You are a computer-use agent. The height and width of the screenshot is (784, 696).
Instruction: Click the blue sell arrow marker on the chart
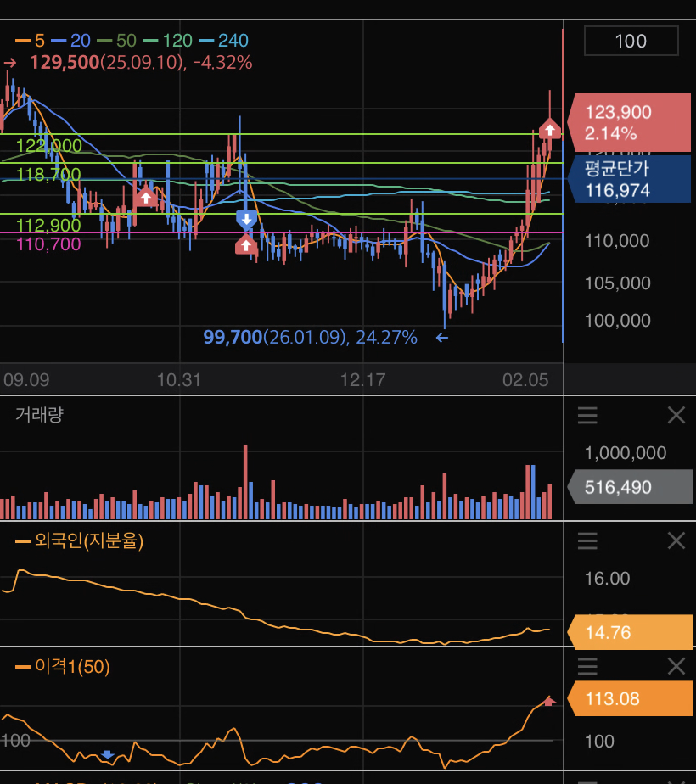(x=246, y=220)
